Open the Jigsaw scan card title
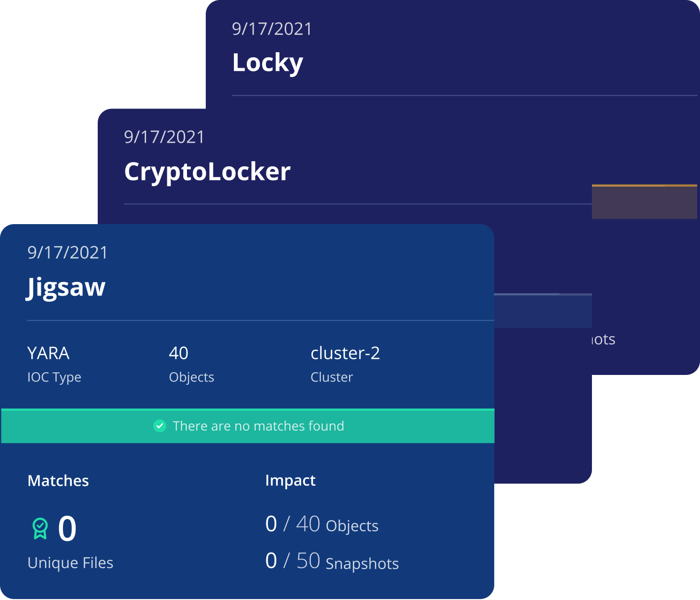700x600 pixels. pyautogui.click(x=66, y=287)
